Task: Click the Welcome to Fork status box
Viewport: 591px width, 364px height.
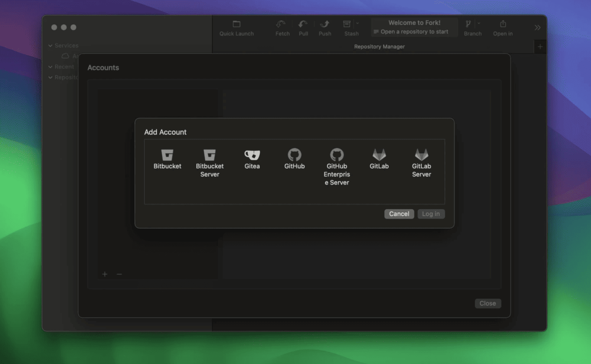Action: [414, 27]
